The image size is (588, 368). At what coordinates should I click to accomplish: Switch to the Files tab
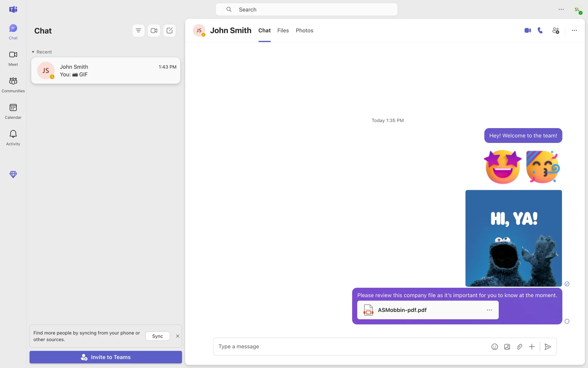[x=283, y=30]
